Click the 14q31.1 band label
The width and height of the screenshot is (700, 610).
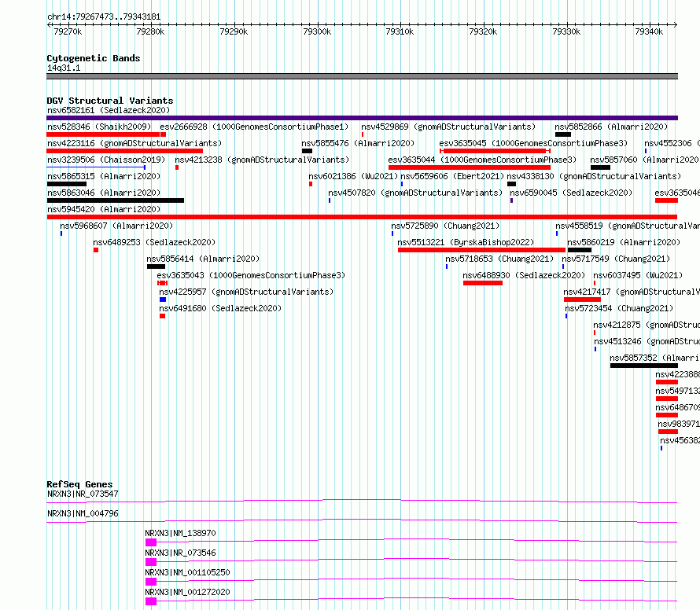coord(64,68)
